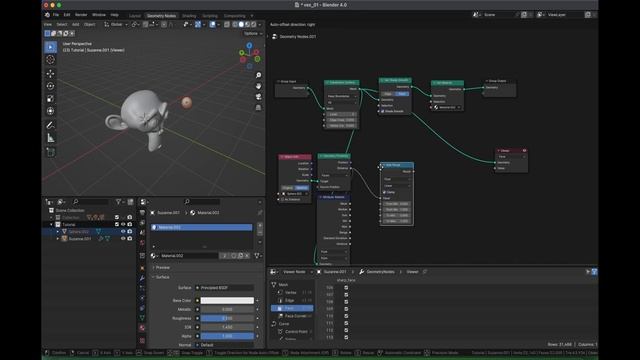
Task: Select the Measure ruler tool
Action: click(x=51, y=138)
